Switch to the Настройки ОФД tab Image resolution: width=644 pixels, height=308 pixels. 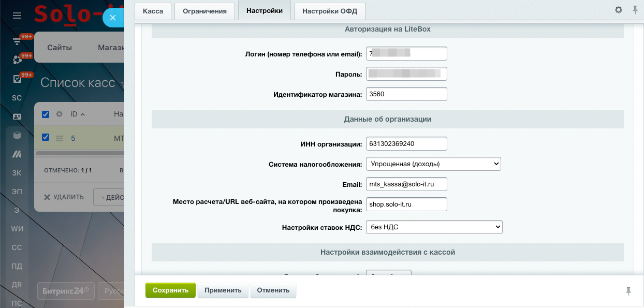(x=329, y=11)
